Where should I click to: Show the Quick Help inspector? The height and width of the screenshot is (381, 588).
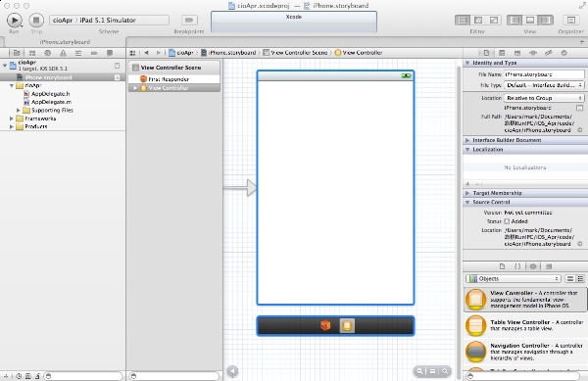pyautogui.click(x=502, y=53)
